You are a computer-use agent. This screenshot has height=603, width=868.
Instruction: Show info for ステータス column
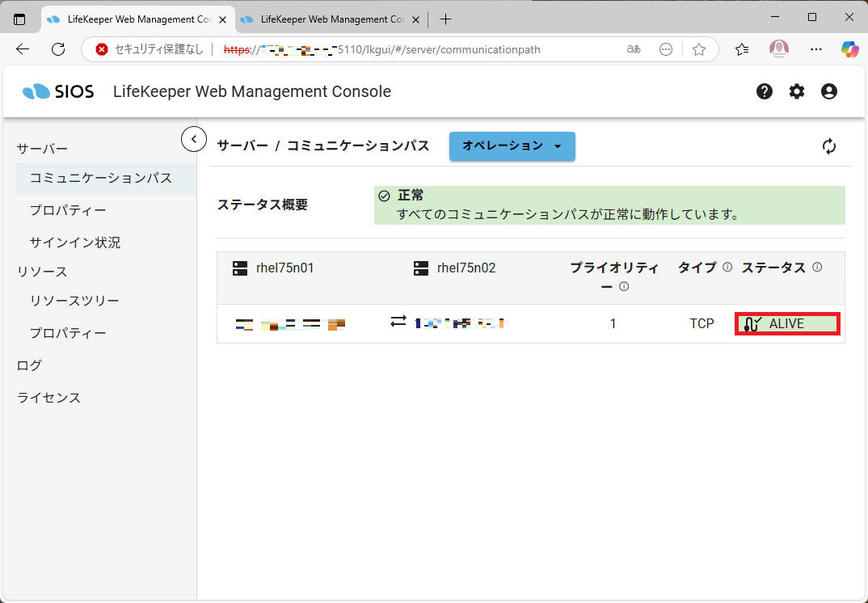817,267
